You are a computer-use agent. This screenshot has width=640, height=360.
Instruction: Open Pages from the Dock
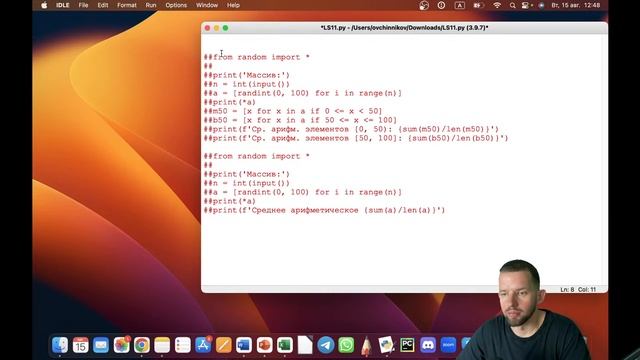(223, 345)
